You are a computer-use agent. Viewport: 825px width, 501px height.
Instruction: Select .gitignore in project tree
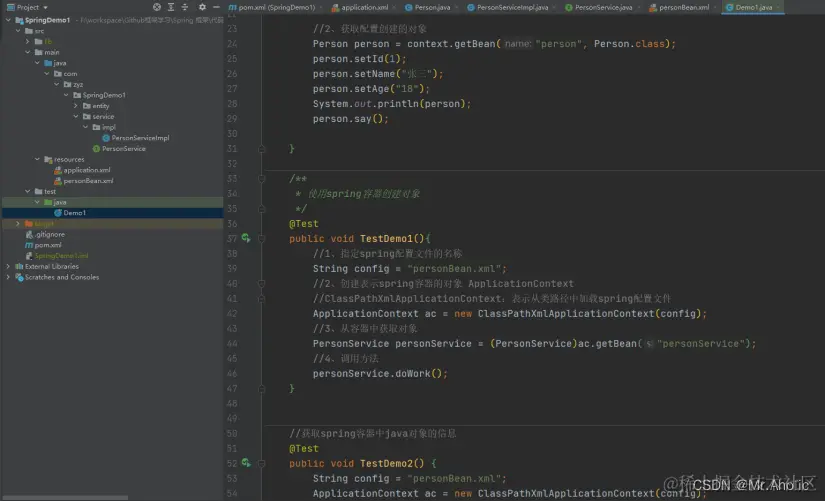coord(50,235)
